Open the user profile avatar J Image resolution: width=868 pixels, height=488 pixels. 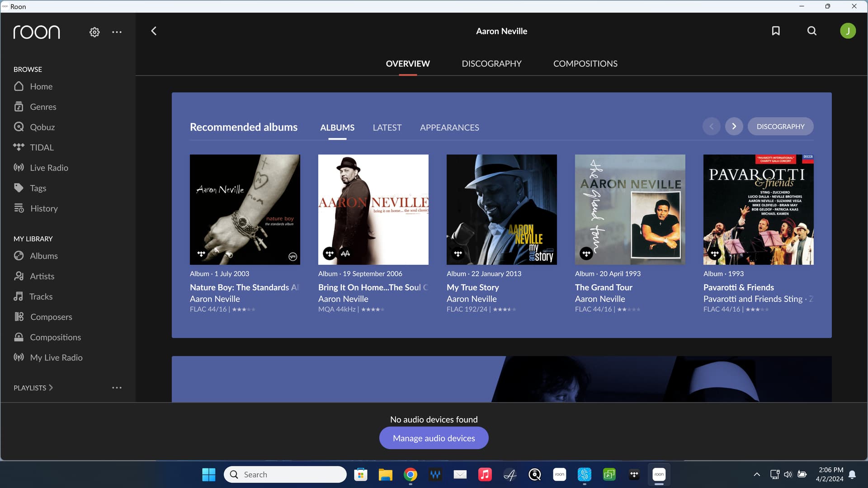(x=848, y=31)
